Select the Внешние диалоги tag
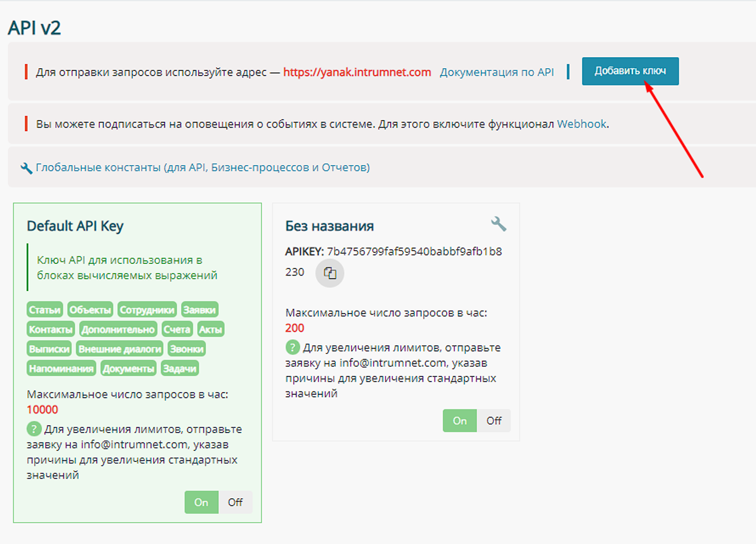The image size is (756, 544). click(x=119, y=349)
